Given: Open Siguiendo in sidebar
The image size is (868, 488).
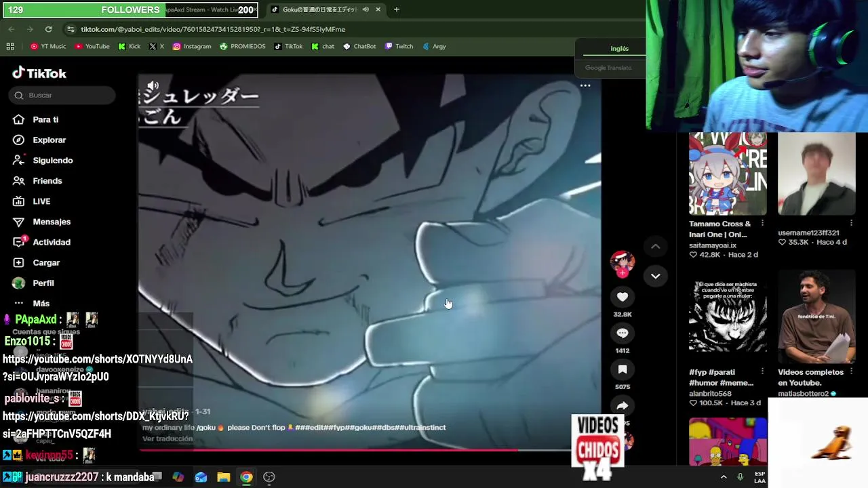Looking at the screenshot, I should (52, 160).
